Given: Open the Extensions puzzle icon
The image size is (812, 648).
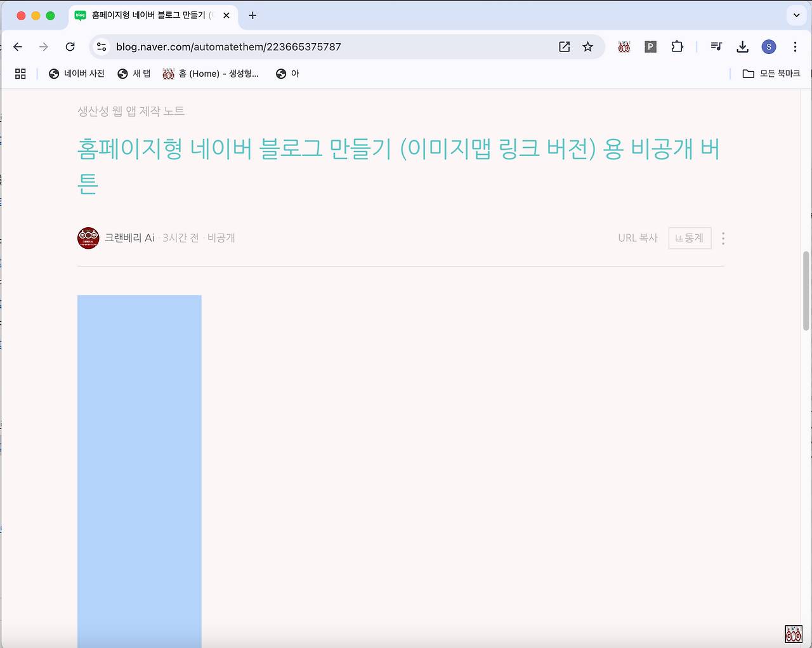Looking at the screenshot, I should (x=677, y=47).
